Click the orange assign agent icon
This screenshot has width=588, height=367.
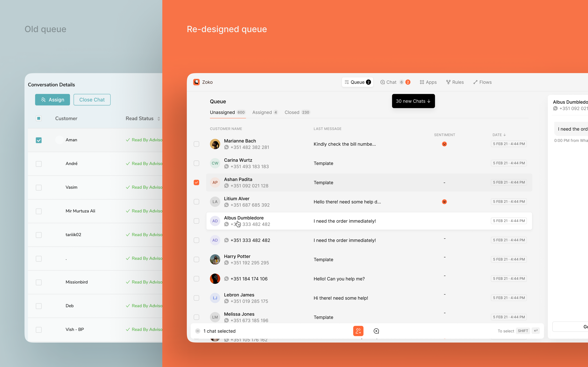(x=358, y=331)
